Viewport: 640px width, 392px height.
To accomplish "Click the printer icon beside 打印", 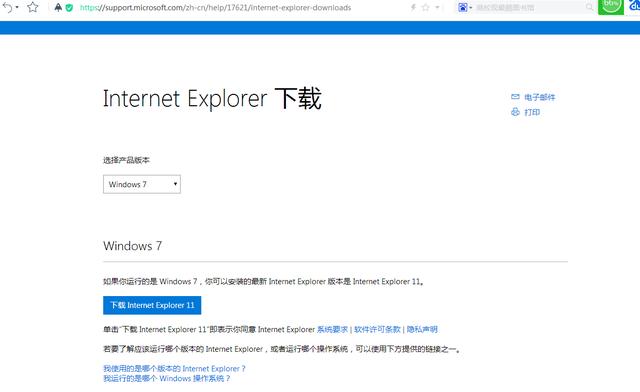I will tap(515, 112).
